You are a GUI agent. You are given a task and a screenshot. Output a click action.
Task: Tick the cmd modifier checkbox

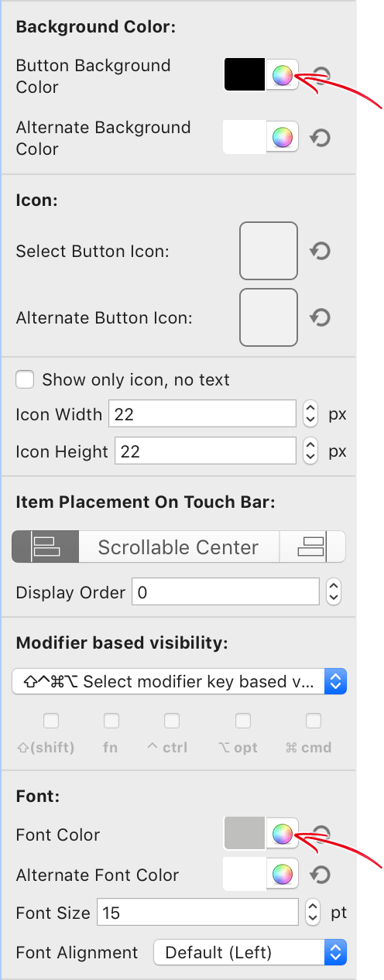click(x=314, y=721)
